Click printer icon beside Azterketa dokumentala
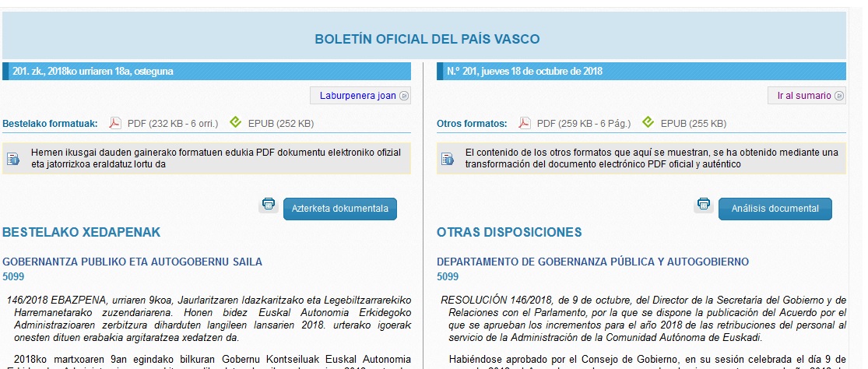The image size is (868, 369). coord(269,204)
